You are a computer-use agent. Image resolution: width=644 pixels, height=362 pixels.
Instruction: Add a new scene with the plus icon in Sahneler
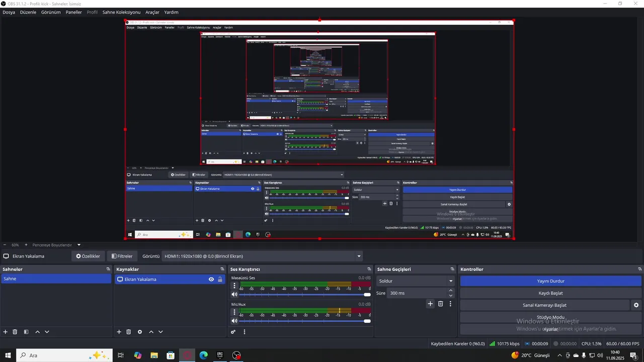[x=6, y=332]
